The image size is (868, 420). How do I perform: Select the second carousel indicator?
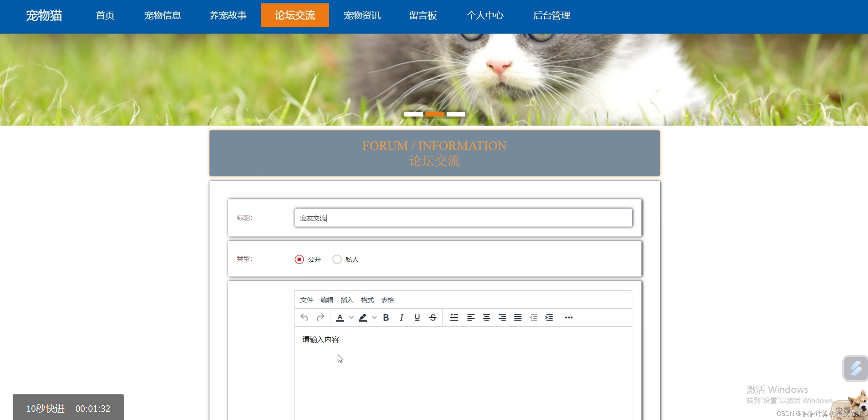click(435, 114)
